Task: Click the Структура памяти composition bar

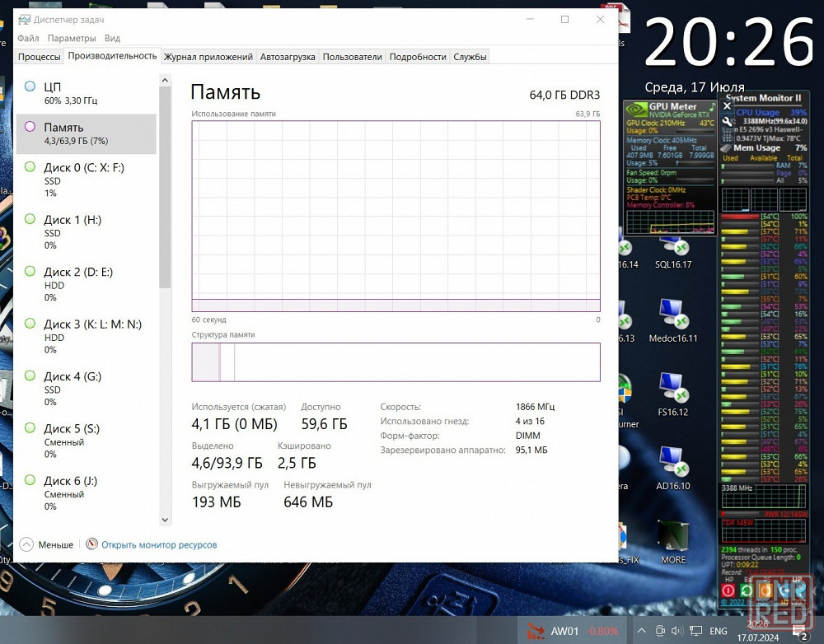Action: click(396, 362)
